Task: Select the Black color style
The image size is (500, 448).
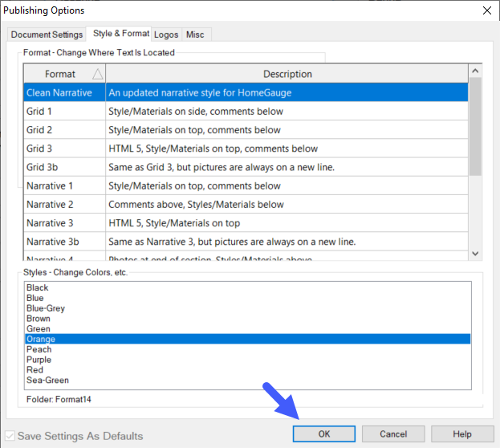Action: (x=38, y=287)
